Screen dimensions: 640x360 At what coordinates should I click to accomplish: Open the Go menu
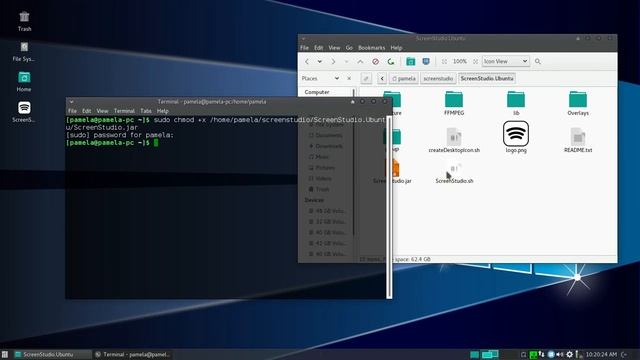coord(349,48)
